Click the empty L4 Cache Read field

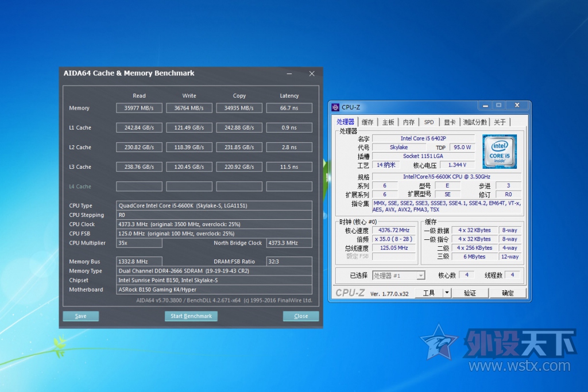pyautogui.click(x=139, y=187)
